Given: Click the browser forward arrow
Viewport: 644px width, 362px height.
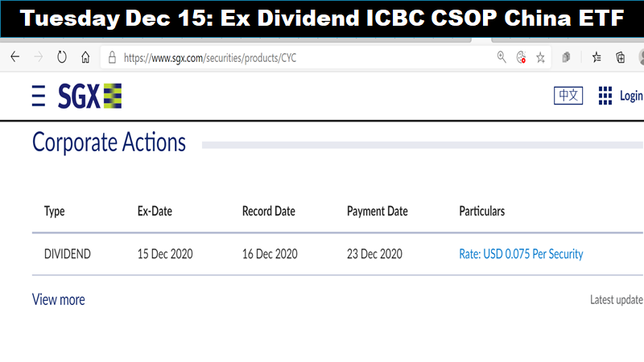Looking at the screenshot, I should (39, 57).
